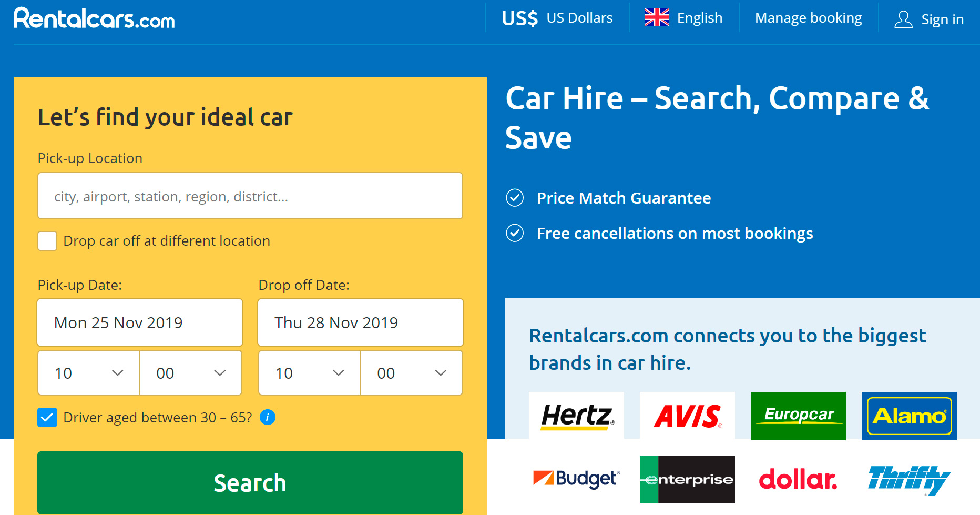
Task: Open the English language selector
Action: (x=683, y=18)
